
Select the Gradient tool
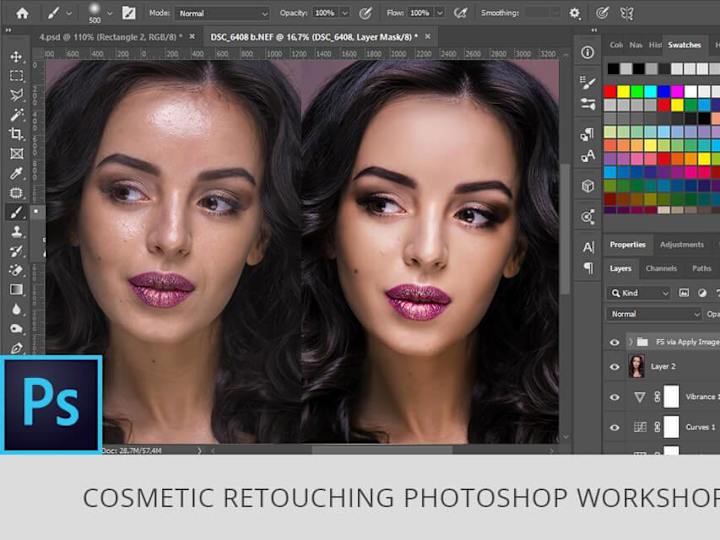(x=17, y=289)
